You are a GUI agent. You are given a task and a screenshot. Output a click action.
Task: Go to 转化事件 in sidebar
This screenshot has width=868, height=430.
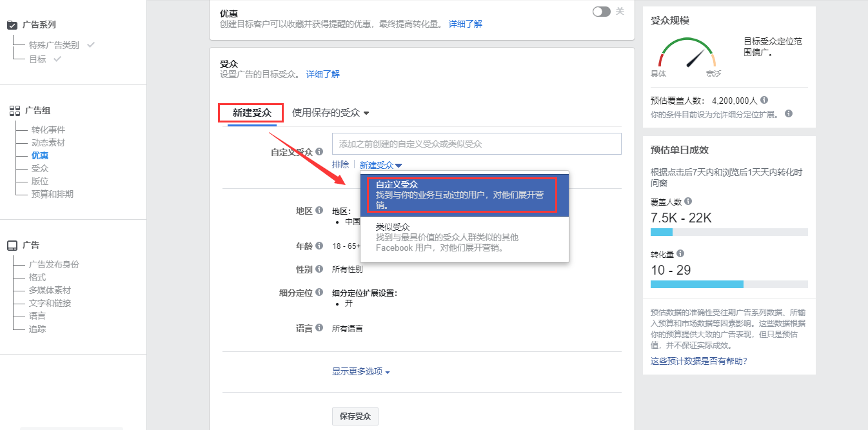48,130
